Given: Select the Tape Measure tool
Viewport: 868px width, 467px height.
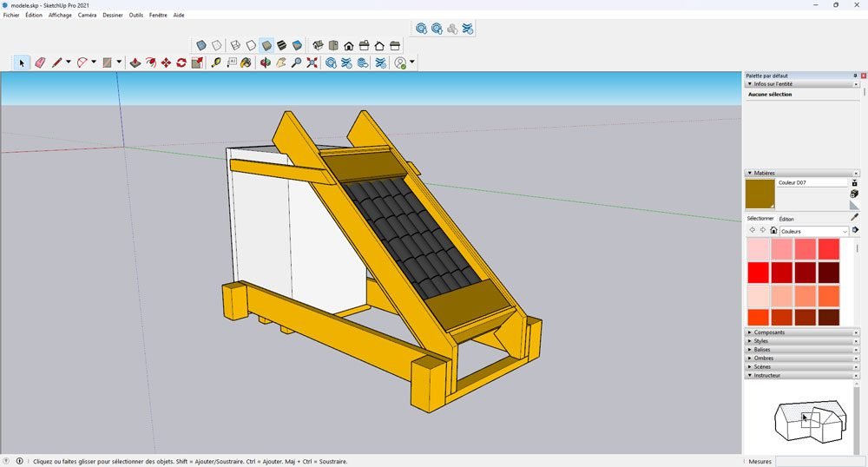Looking at the screenshot, I should (x=216, y=62).
